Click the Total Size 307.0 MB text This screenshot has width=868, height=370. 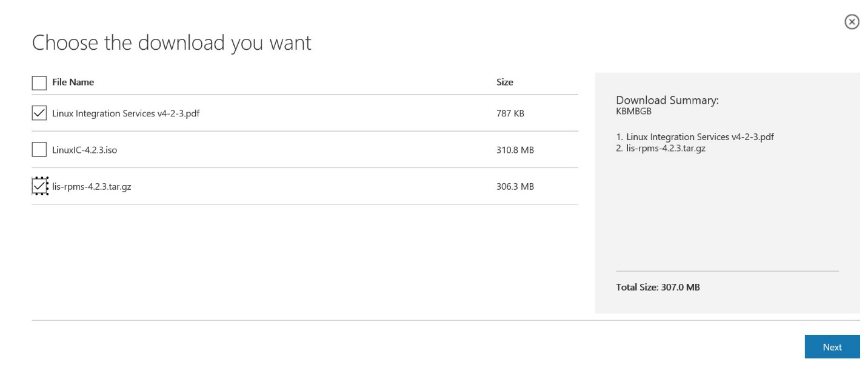pyautogui.click(x=658, y=287)
